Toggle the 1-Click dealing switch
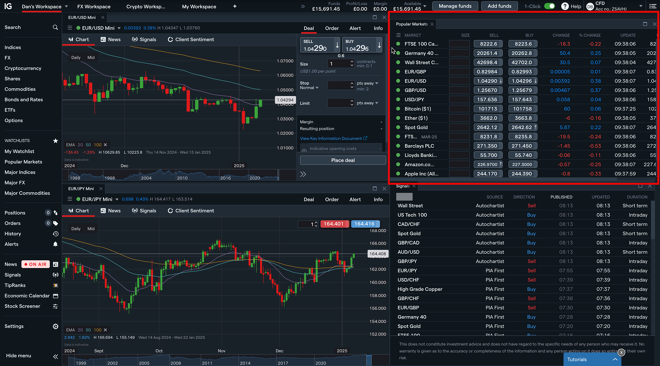The image size is (660, 366). click(549, 6)
